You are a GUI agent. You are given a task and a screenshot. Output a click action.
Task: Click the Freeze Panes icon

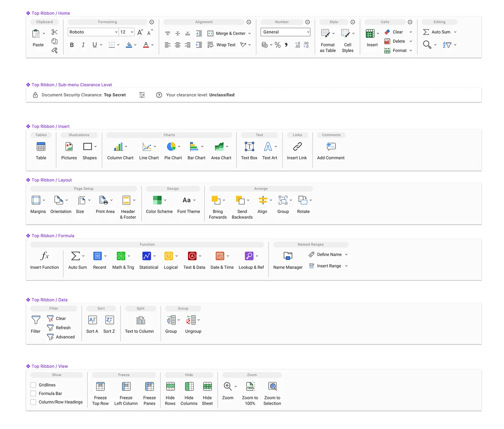pos(149,386)
